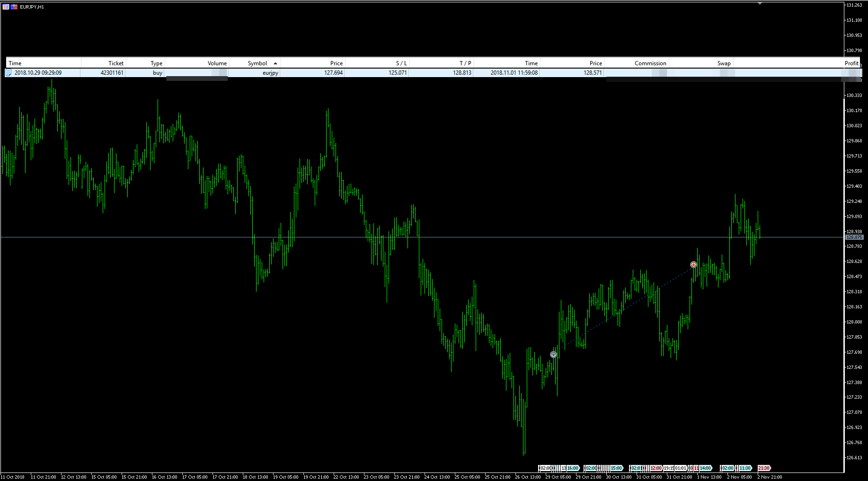
Task: Select close time 2018.11.01 11:59:08 cell
Action: (x=514, y=73)
